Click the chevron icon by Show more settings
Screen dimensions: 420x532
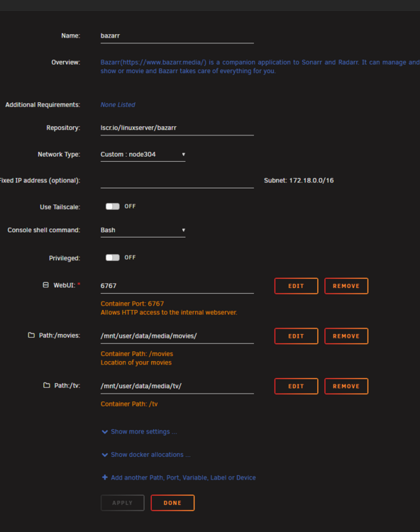coord(105,431)
